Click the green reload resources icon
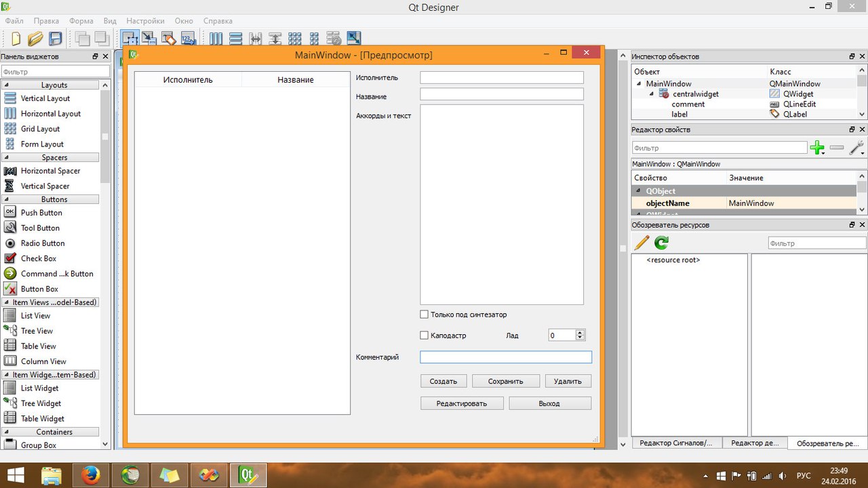Viewport: 868px width, 488px height. tap(661, 243)
